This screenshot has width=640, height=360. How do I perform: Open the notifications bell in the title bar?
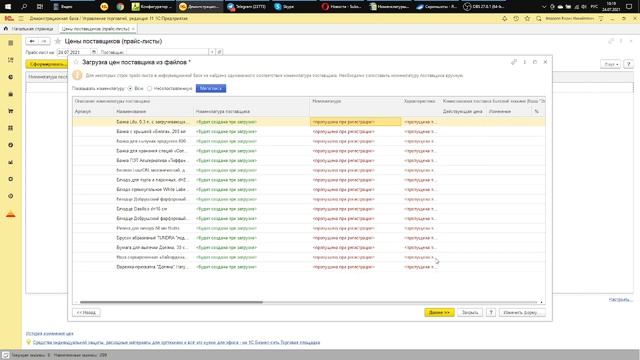click(x=504, y=19)
